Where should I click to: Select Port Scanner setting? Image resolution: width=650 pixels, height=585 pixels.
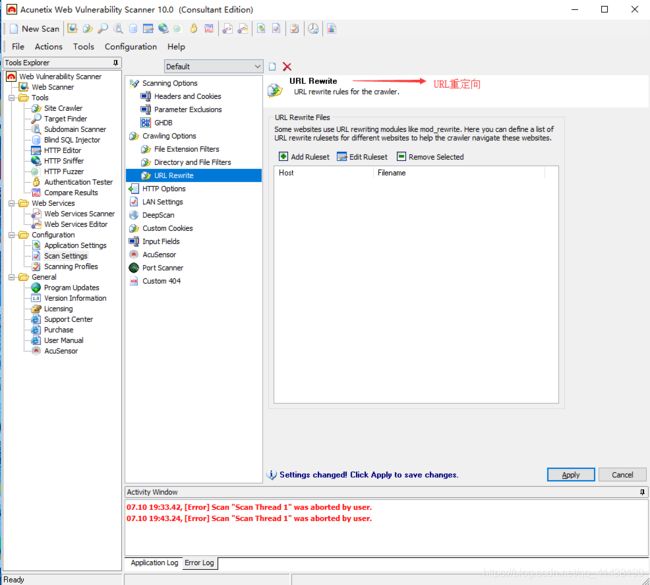[162, 268]
